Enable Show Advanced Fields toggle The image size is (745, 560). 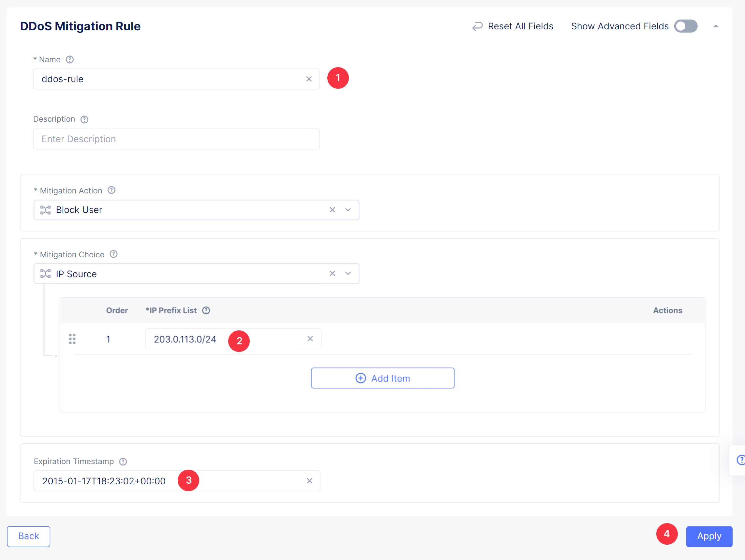click(x=685, y=26)
